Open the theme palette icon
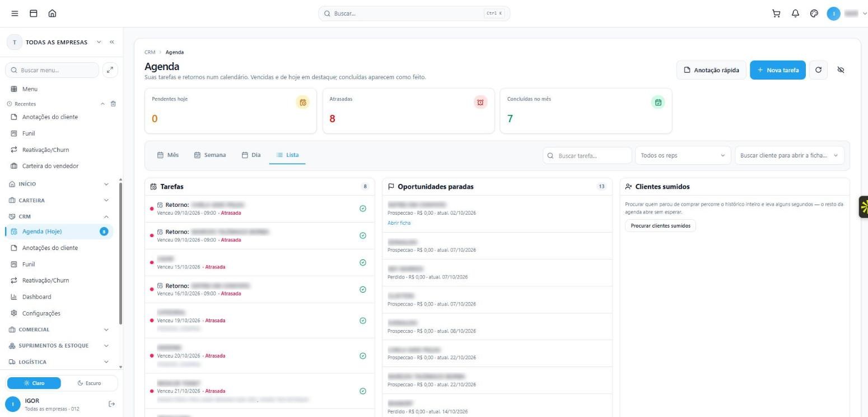This screenshot has width=868, height=417. click(x=814, y=13)
